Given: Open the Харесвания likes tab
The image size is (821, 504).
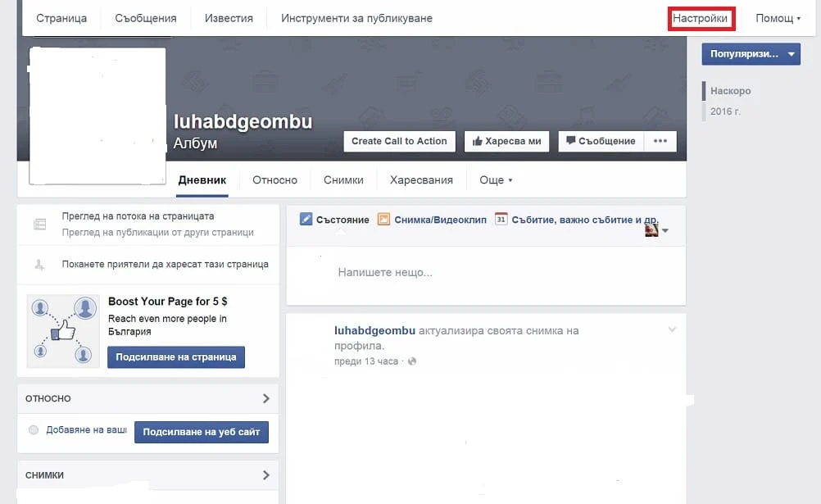Looking at the screenshot, I should coord(421,180).
